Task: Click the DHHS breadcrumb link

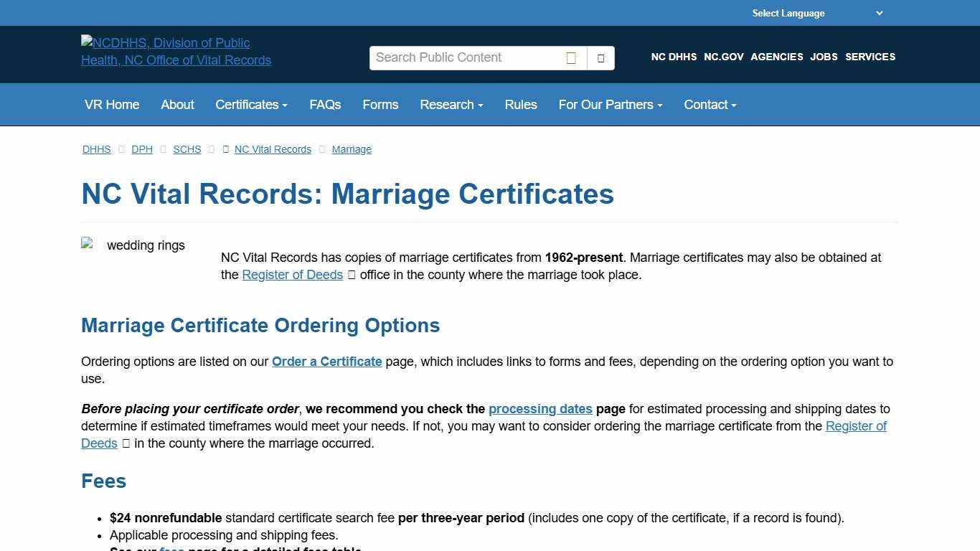Action: pos(96,149)
